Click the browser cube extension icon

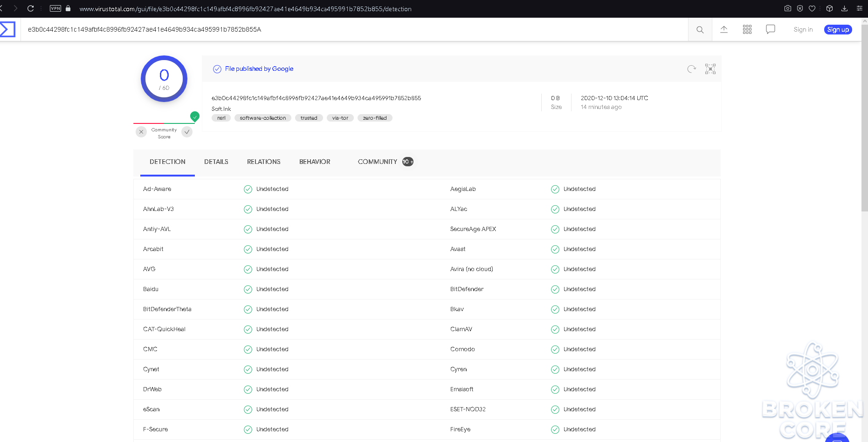pyautogui.click(x=829, y=8)
